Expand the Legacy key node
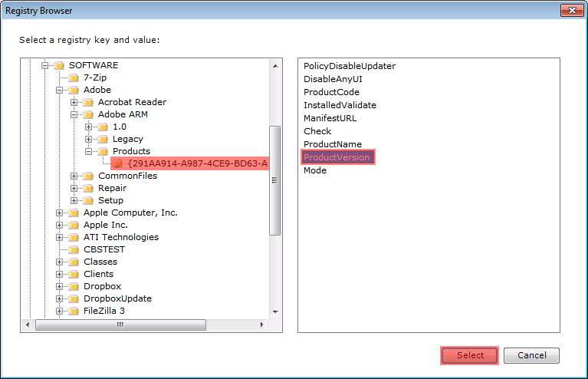 coord(88,139)
